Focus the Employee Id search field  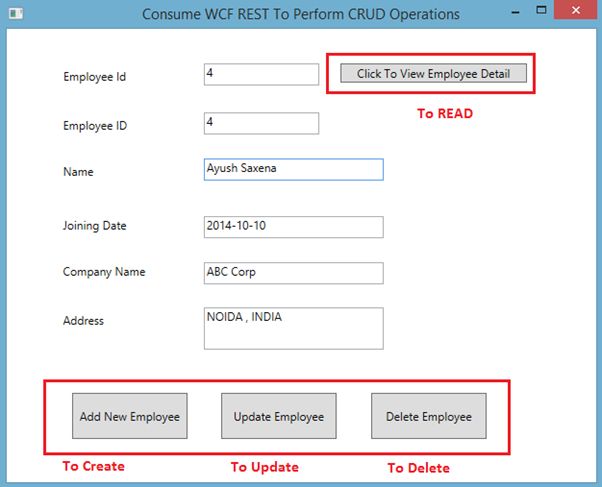(261, 74)
